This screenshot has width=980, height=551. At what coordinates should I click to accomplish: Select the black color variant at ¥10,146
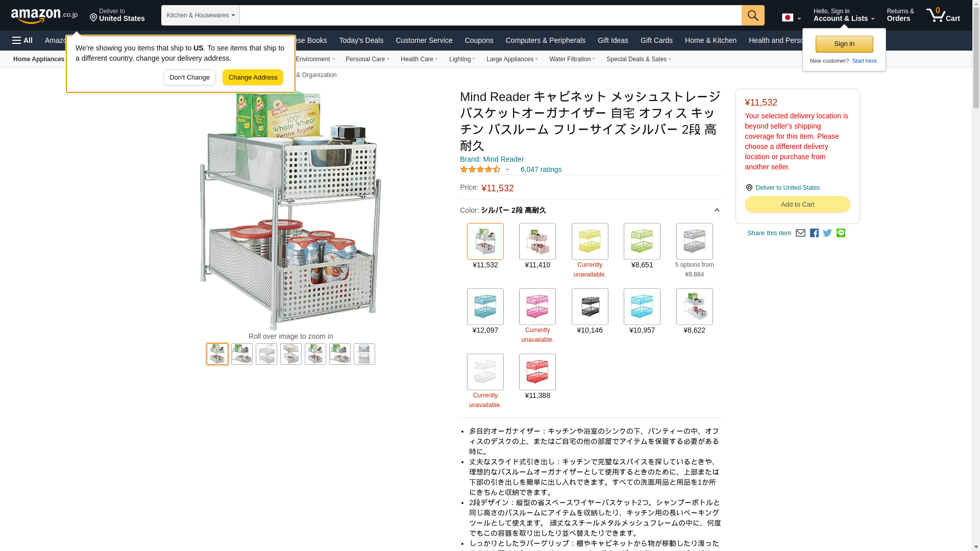click(590, 307)
